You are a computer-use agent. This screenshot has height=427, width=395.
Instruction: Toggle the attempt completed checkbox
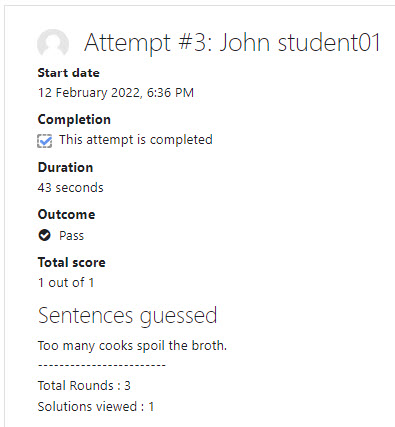point(44,141)
